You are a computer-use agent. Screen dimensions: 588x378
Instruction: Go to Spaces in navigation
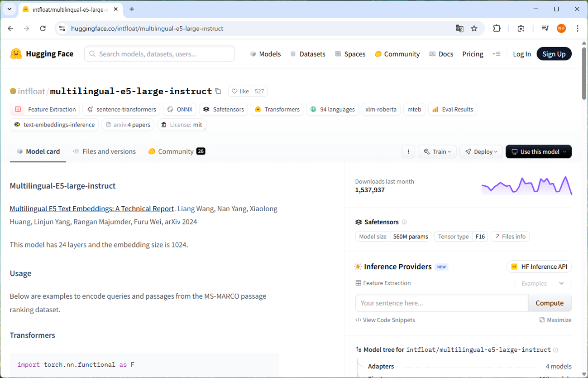click(350, 54)
